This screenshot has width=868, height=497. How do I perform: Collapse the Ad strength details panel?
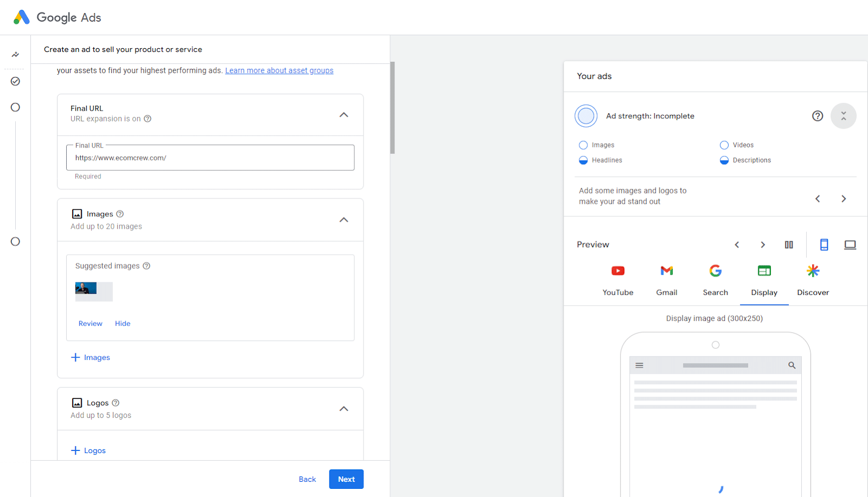coord(844,116)
